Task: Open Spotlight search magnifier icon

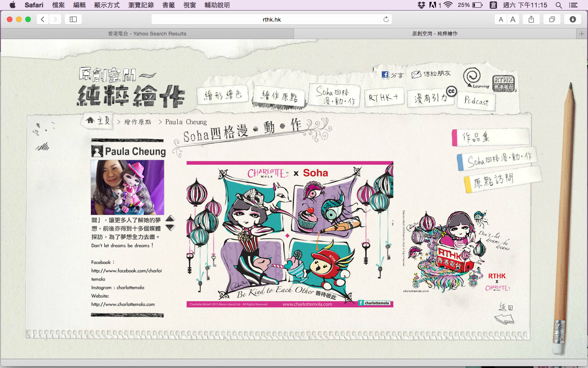Action: click(x=559, y=5)
